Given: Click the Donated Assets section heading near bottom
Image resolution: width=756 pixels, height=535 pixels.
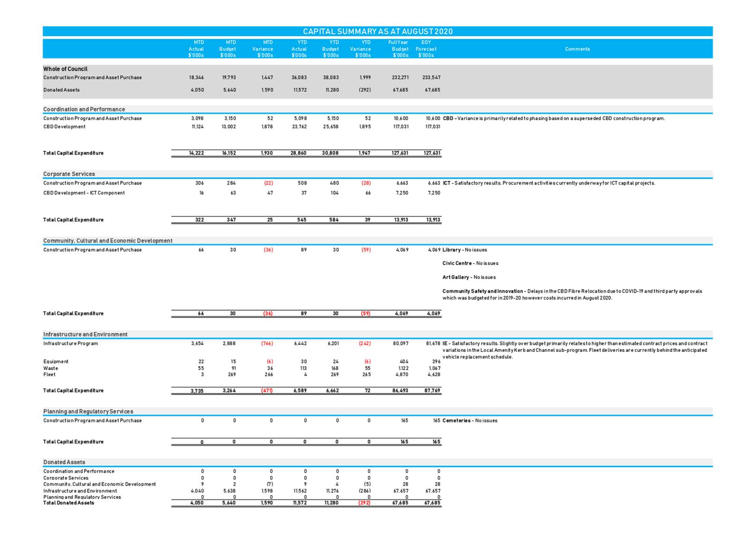Looking at the screenshot, I should coord(64,462).
